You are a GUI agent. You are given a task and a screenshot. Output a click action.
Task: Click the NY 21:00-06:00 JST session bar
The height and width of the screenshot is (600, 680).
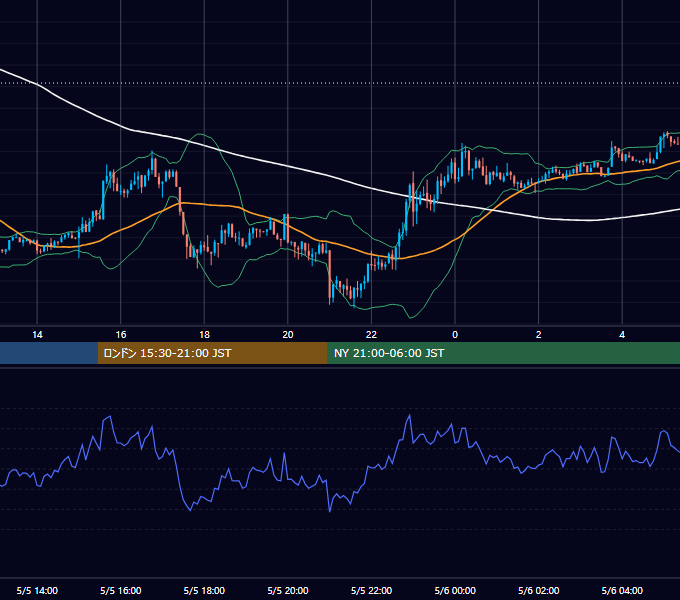click(503, 353)
